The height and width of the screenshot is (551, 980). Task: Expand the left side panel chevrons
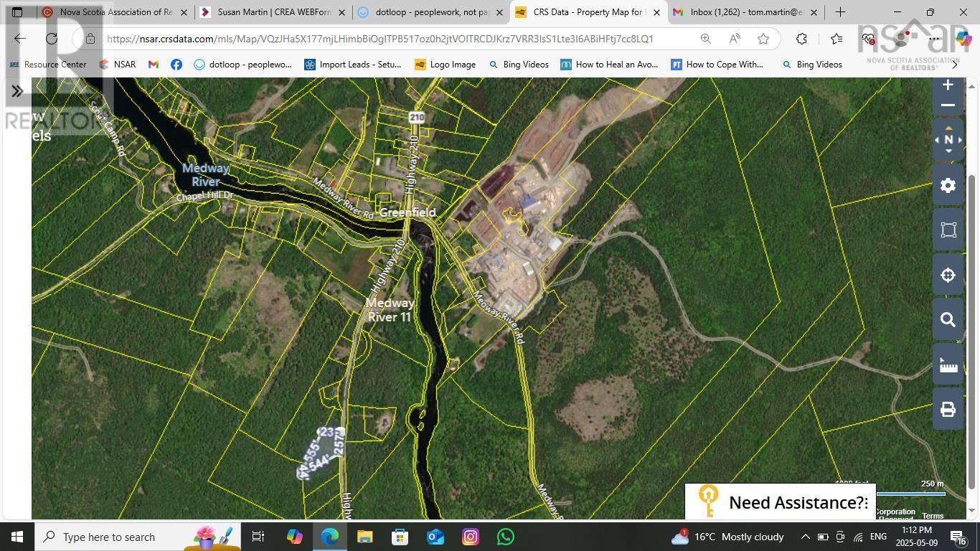[x=17, y=91]
